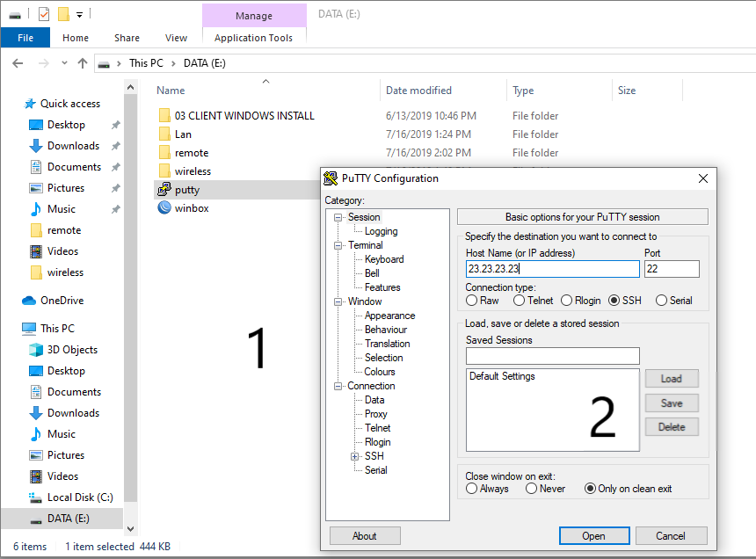756x559 pixels.
Task: Sort files by the Date modified column
Action: 418,91
